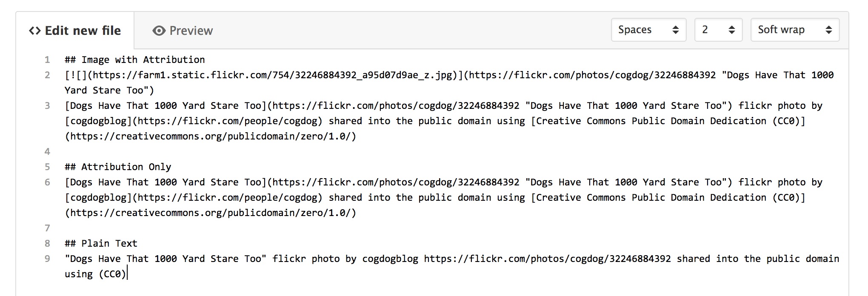This screenshot has height=296, width=868.
Task: Click the up-down arrows on the Spaces selector
Action: (x=677, y=30)
